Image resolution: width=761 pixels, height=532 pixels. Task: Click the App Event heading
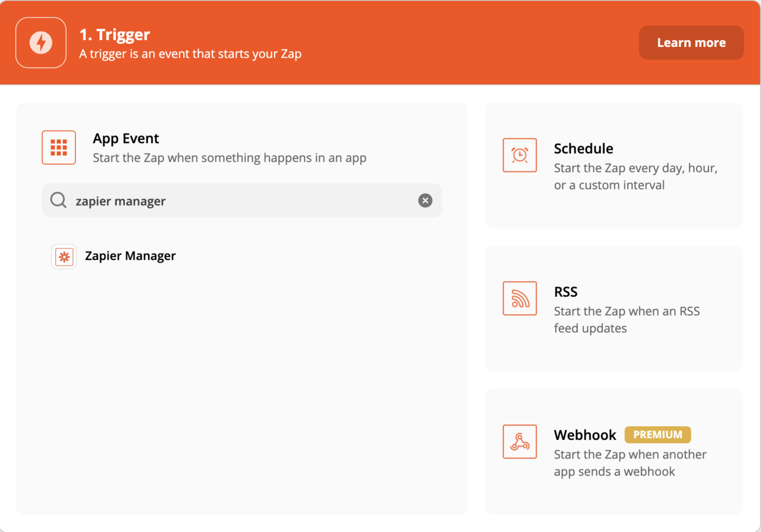pos(126,138)
